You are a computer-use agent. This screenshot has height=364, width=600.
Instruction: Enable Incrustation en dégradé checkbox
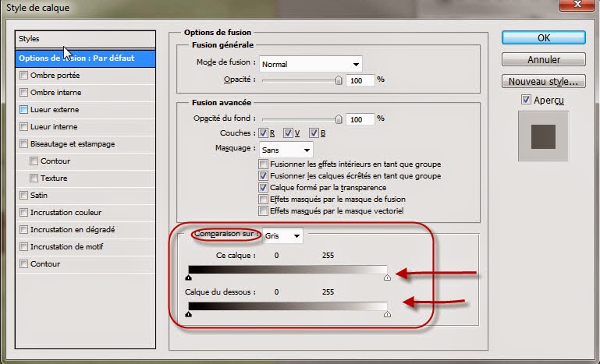(23, 230)
